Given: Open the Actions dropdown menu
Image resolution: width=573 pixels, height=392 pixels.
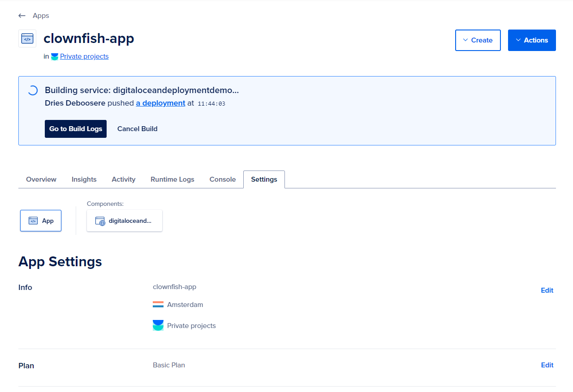Looking at the screenshot, I should pos(532,40).
